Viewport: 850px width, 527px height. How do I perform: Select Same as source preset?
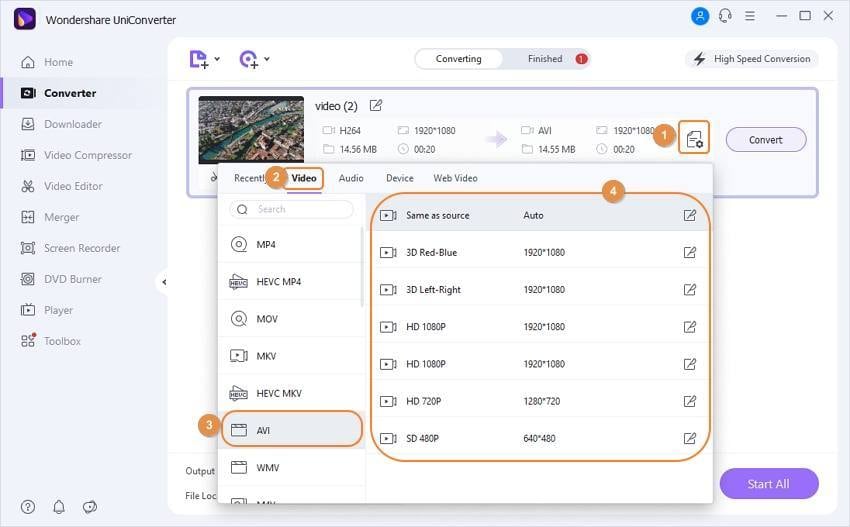(x=540, y=215)
